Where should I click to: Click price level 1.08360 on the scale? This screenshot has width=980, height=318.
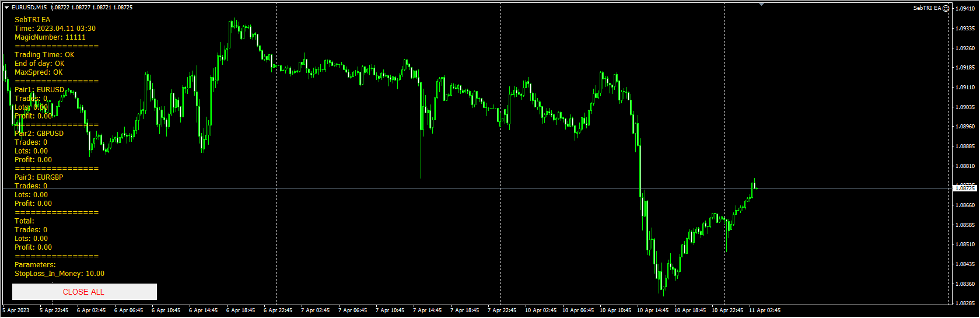click(x=965, y=284)
